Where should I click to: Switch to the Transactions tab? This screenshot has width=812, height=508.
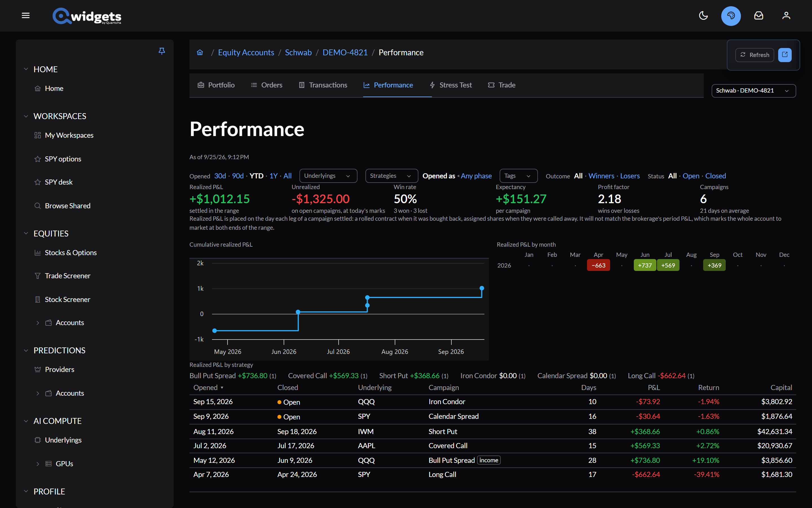323,85
